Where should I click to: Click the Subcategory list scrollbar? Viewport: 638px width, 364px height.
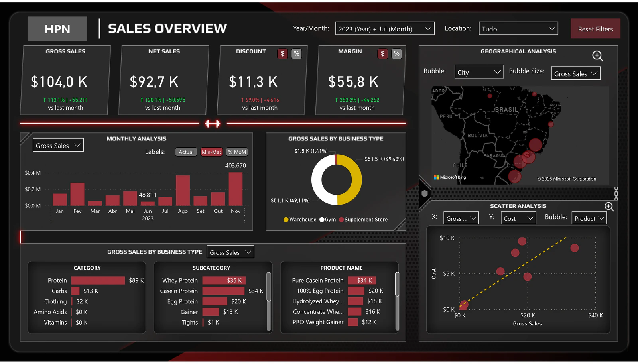pyautogui.click(x=269, y=287)
